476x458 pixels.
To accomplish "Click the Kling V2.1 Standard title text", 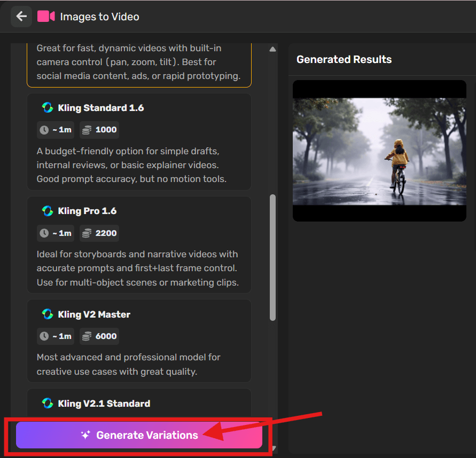I will click(104, 404).
